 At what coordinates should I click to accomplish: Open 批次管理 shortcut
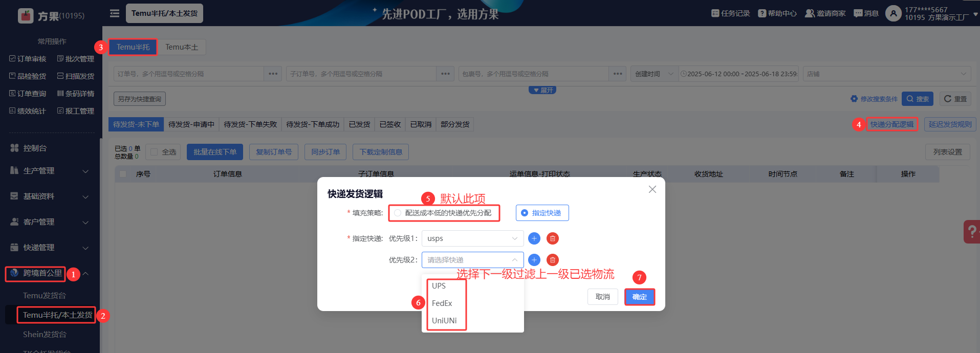76,59
